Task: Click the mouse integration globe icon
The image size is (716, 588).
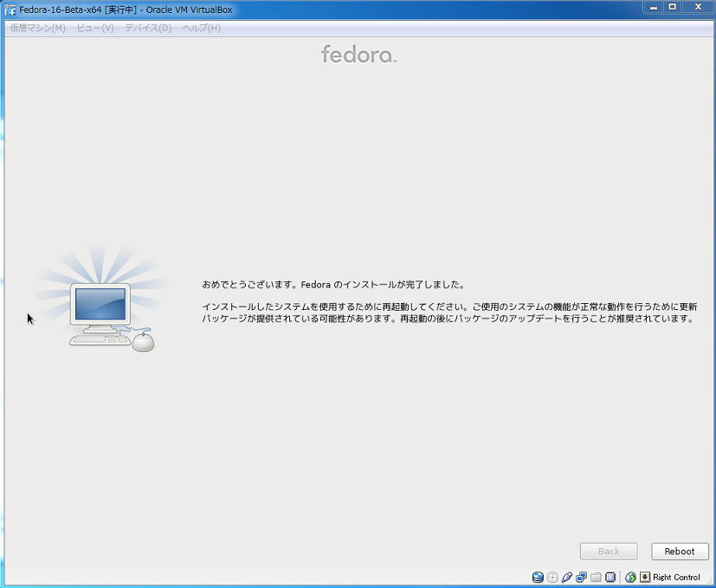Action: 631,577
